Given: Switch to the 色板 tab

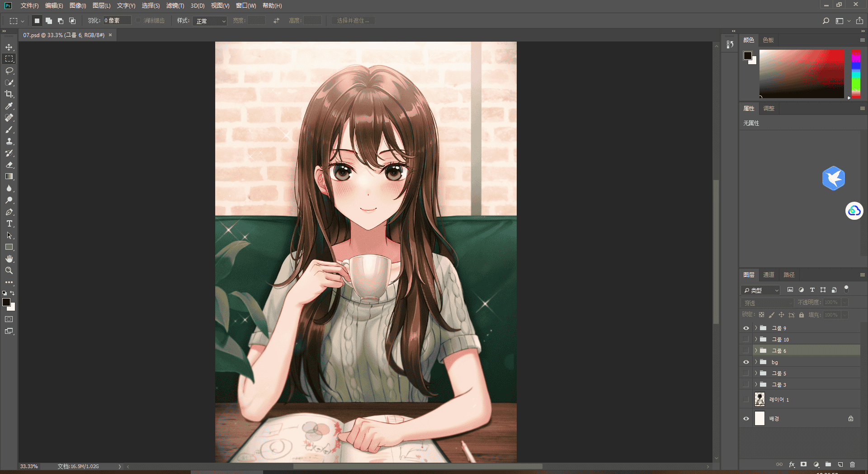Looking at the screenshot, I should pyautogui.click(x=768, y=40).
